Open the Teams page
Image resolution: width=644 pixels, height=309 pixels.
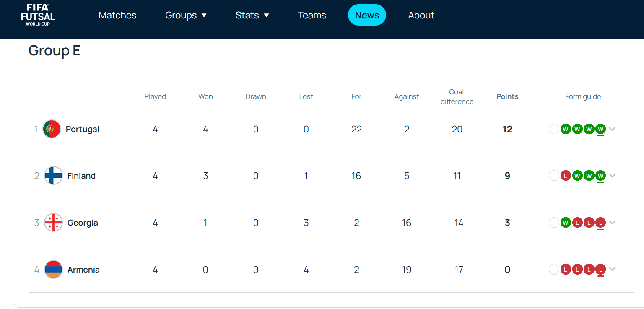point(312,15)
